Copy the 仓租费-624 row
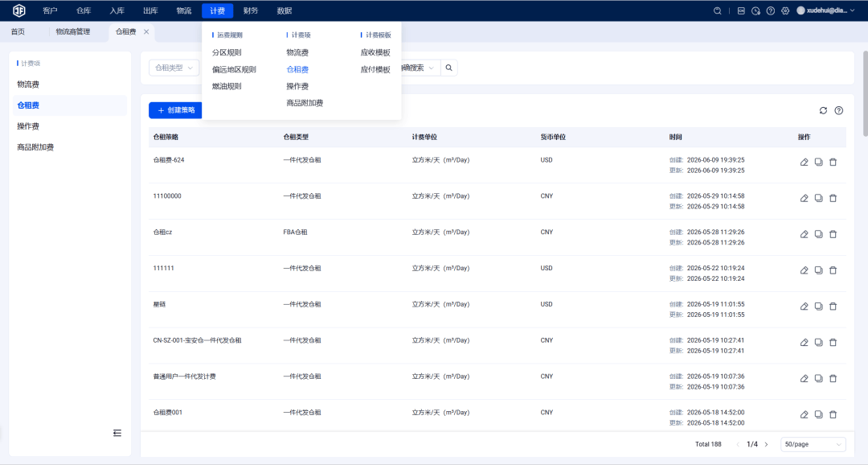 tap(818, 162)
